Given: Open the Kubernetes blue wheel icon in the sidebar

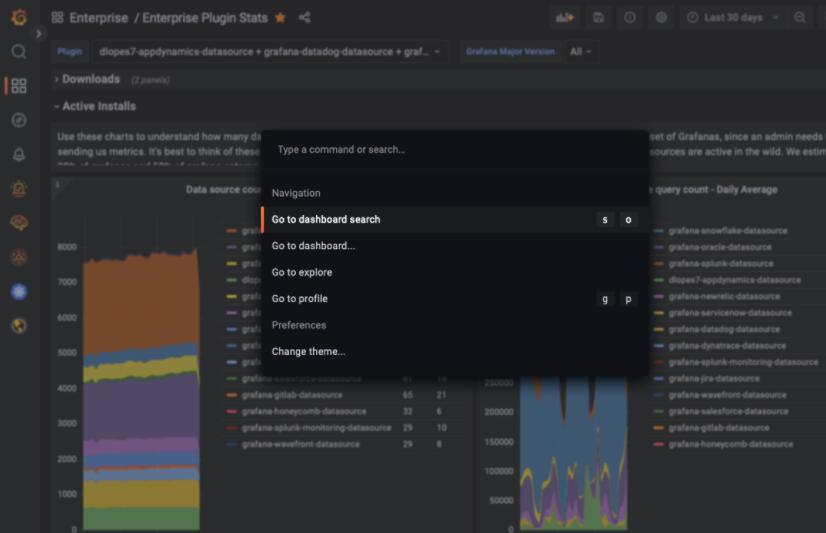Looking at the screenshot, I should pos(19,291).
